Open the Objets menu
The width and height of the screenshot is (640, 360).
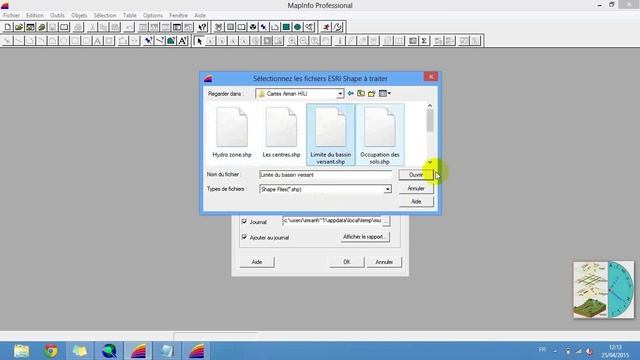[x=79, y=16]
